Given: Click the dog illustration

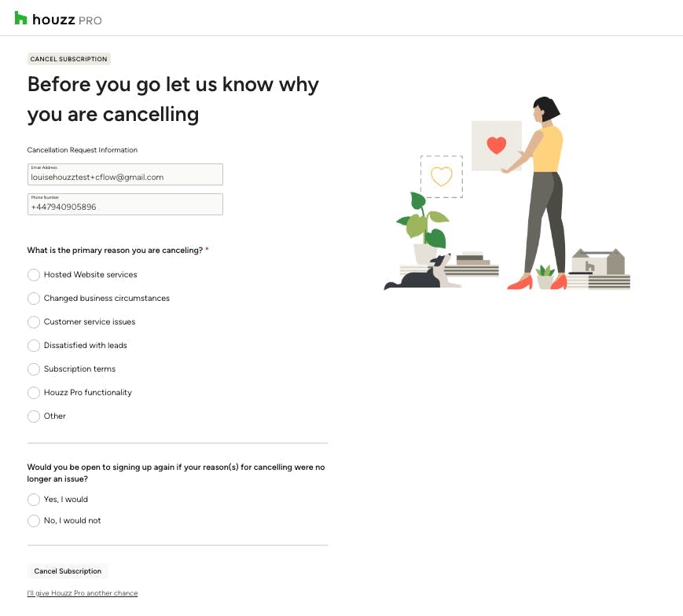Looking at the screenshot, I should [x=420, y=273].
